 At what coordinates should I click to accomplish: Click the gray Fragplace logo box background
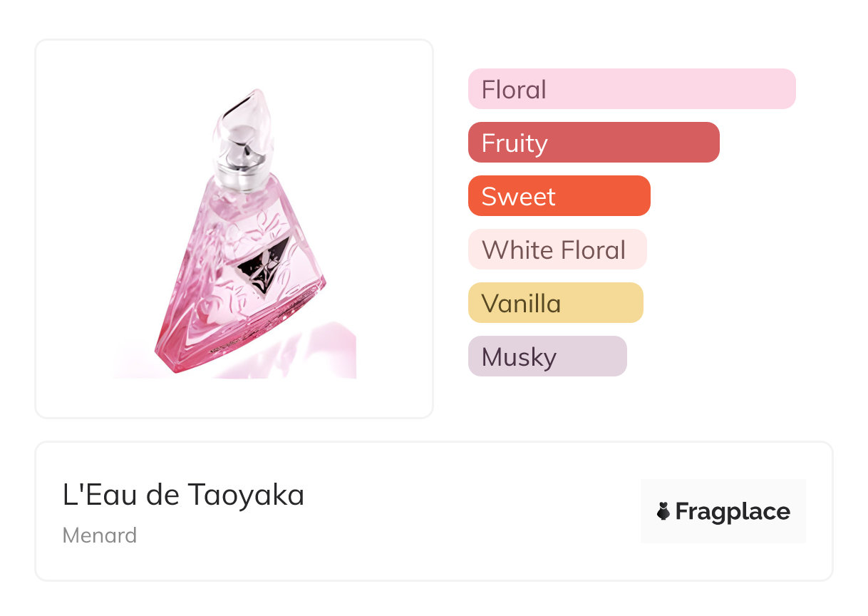tap(723, 511)
